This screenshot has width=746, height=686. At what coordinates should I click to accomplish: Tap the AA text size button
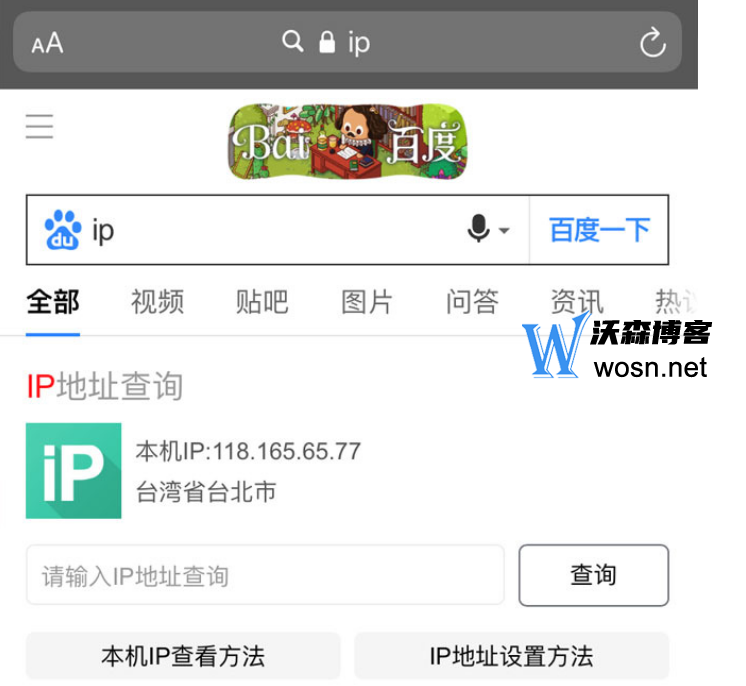(x=47, y=43)
